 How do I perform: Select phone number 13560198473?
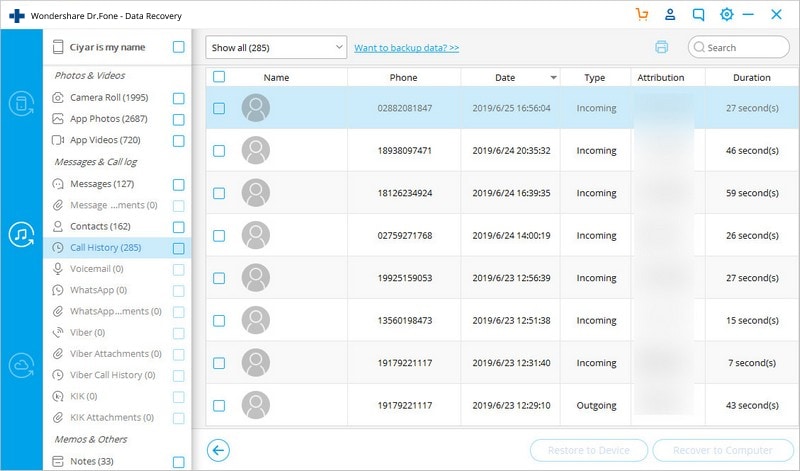click(405, 320)
